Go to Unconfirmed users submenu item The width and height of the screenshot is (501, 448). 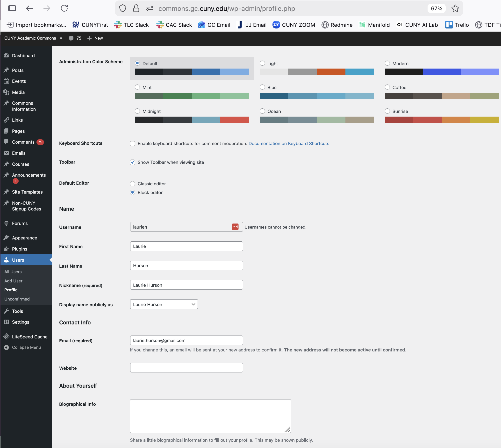pyautogui.click(x=17, y=299)
